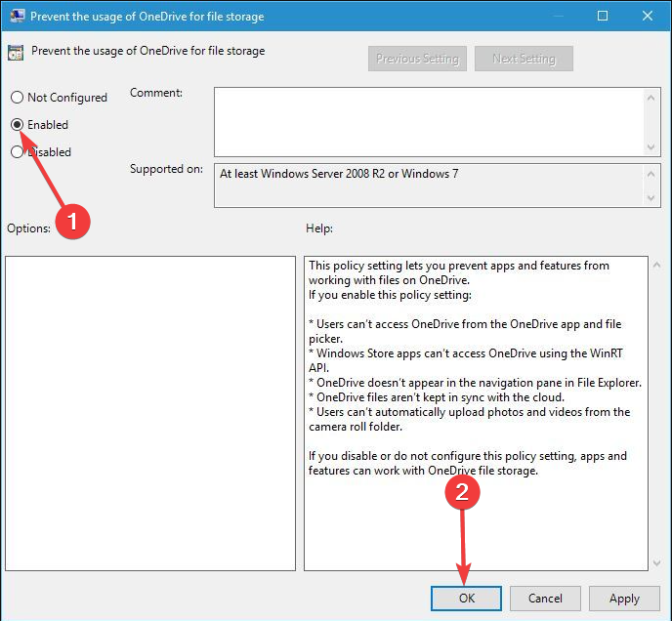This screenshot has height=621, width=672.
Task: Click the Next Setting button
Action: (524, 59)
